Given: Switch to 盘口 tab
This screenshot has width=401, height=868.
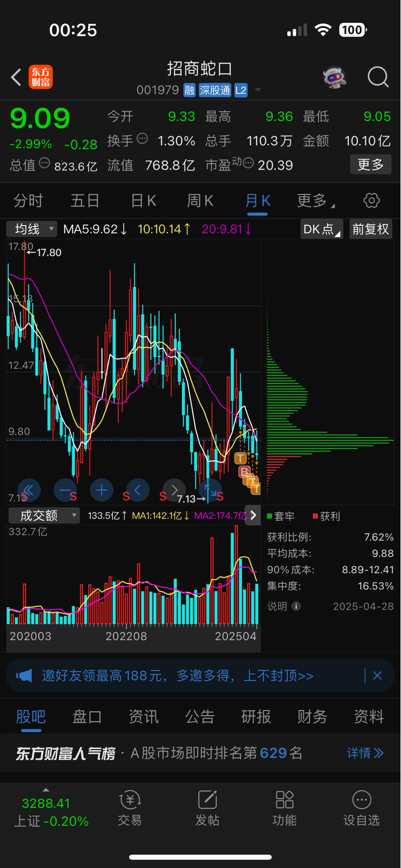Looking at the screenshot, I should click(x=87, y=717).
